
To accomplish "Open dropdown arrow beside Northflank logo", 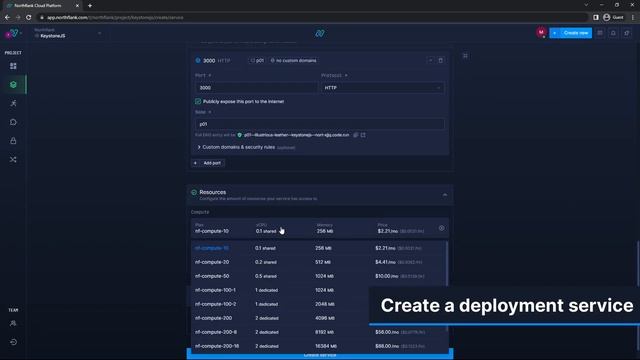I will (x=21, y=33).
